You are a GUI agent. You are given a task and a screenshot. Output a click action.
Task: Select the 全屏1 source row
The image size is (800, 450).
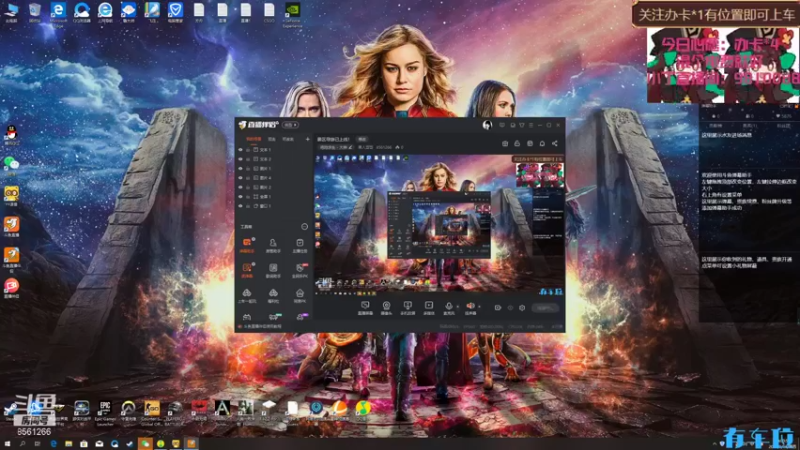274,196
